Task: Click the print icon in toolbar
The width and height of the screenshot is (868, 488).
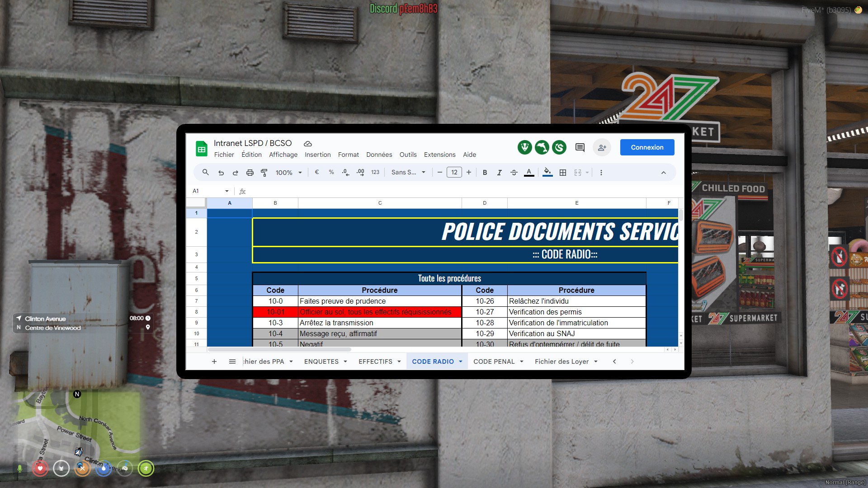Action: click(250, 173)
